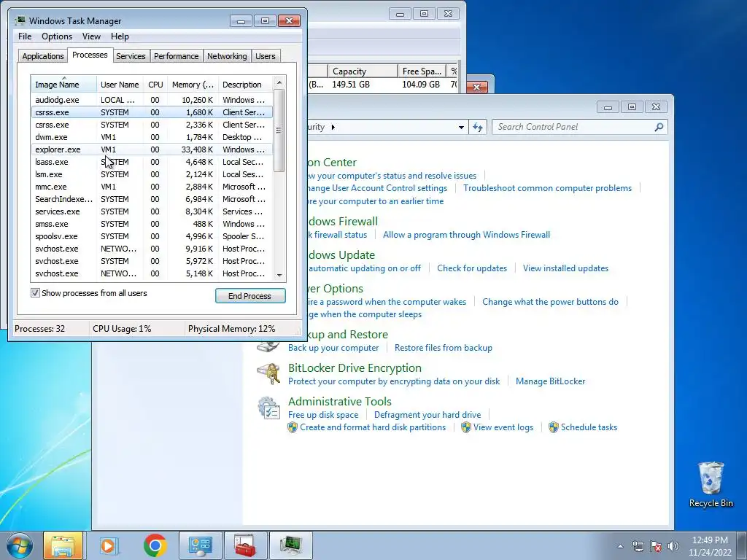The height and width of the screenshot is (560, 747).
Task: Open Windows Explorer from the taskbar
Action: point(63,545)
